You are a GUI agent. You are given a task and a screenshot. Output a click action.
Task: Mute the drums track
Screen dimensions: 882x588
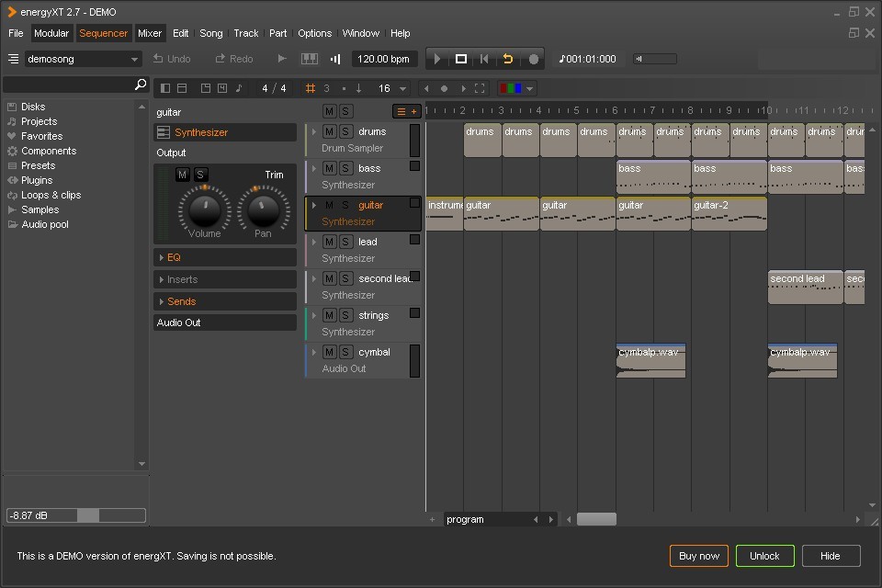coord(329,131)
